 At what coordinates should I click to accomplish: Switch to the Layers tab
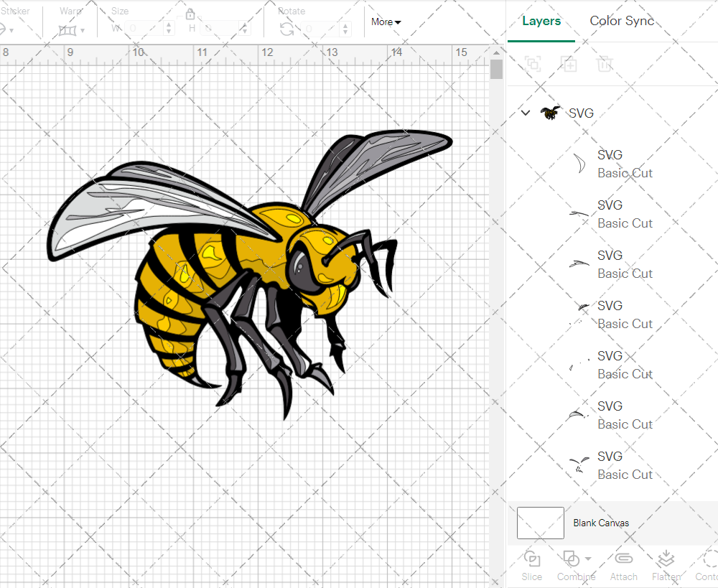[x=541, y=21]
